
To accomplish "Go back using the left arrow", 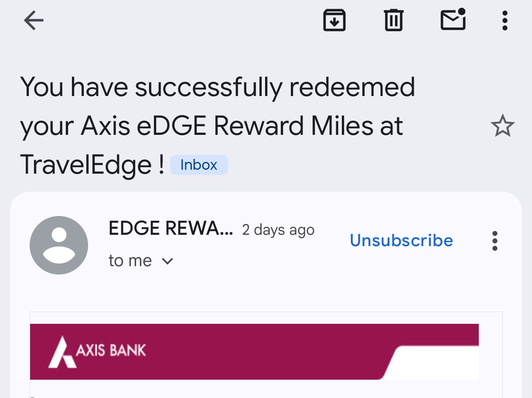I will [34, 21].
